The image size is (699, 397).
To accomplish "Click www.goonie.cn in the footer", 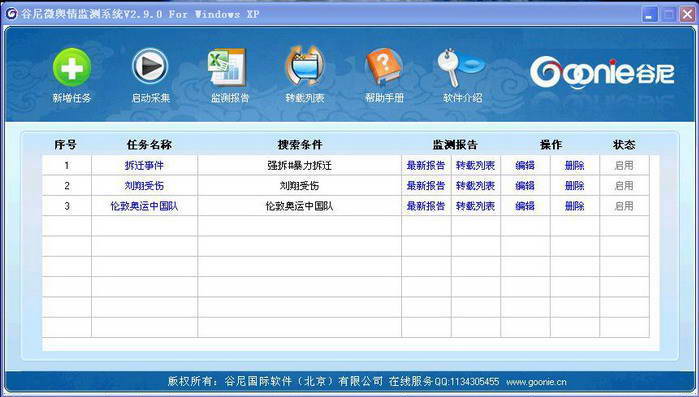I will pos(536,382).
